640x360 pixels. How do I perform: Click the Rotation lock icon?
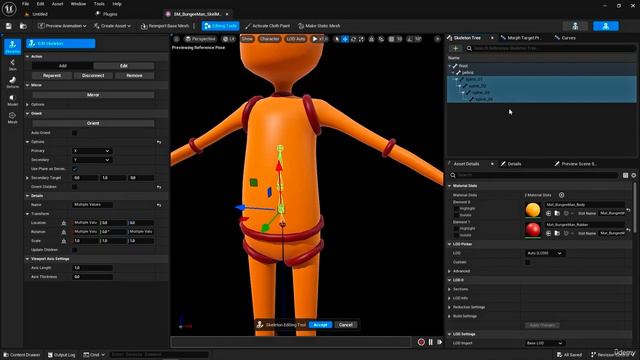pyautogui.click(x=64, y=232)
